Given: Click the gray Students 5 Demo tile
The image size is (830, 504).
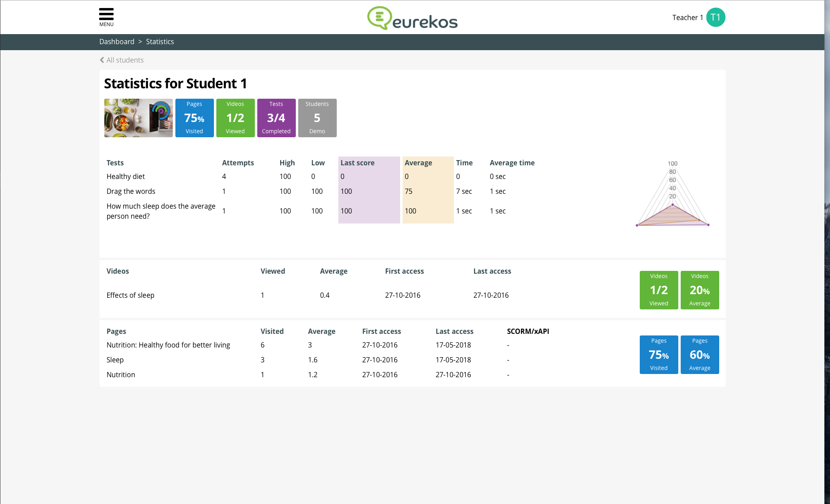Looking at the screenshot, I should point(317,118).
